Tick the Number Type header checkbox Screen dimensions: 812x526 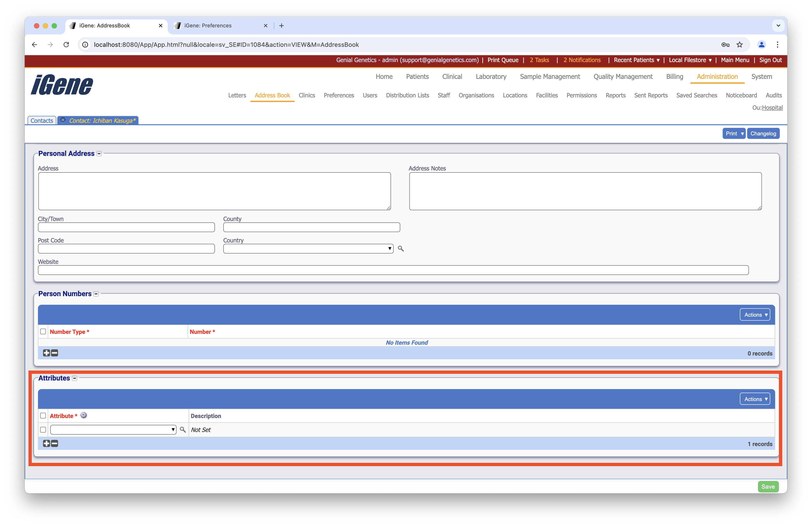click(43, 331)
